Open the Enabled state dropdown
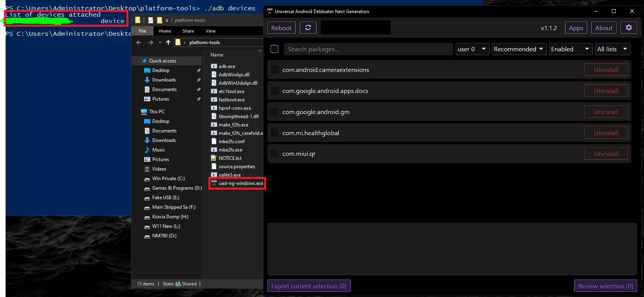This screenshot has height=297, width=644. point(570,49)
